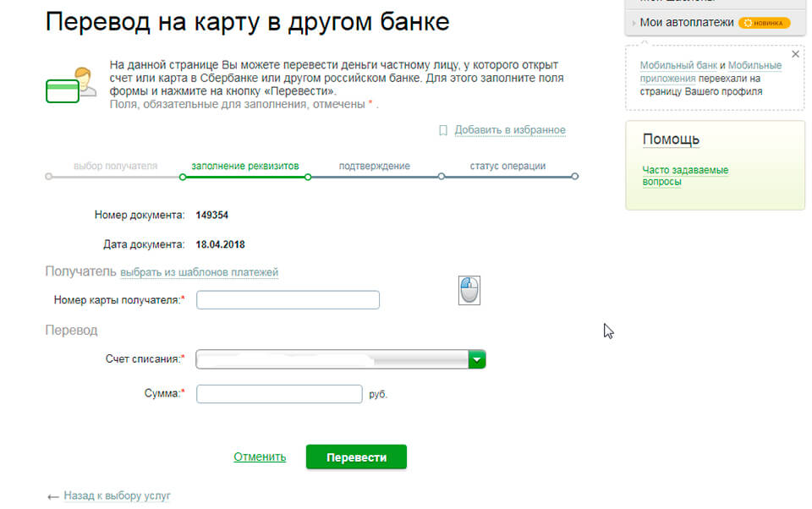812x509 pixels.
Task: Click document date 18.04.2018
Action: (x=220, y=244)
